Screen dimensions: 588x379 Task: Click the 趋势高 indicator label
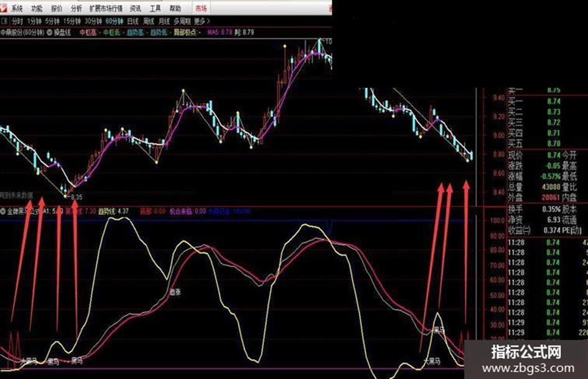tap(135, 32)
